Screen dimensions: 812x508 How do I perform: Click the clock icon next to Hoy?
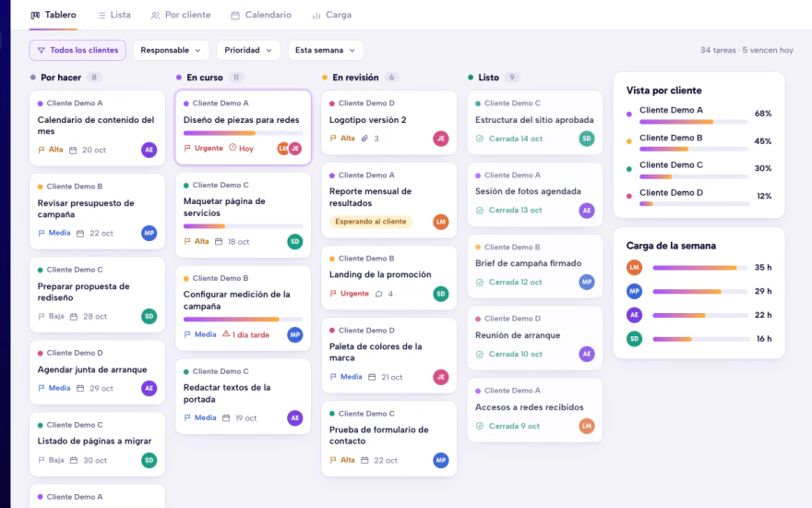233,148
